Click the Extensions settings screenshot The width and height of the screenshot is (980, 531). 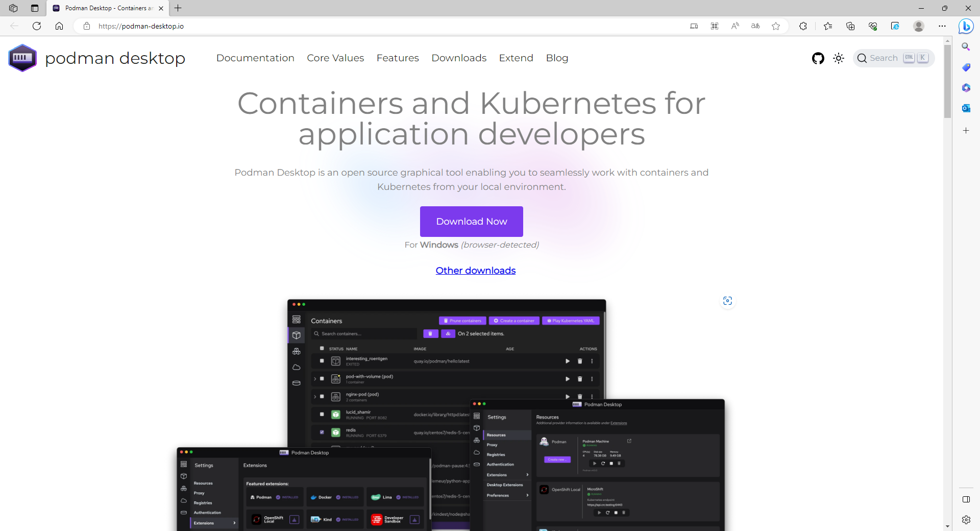(304, 489)
